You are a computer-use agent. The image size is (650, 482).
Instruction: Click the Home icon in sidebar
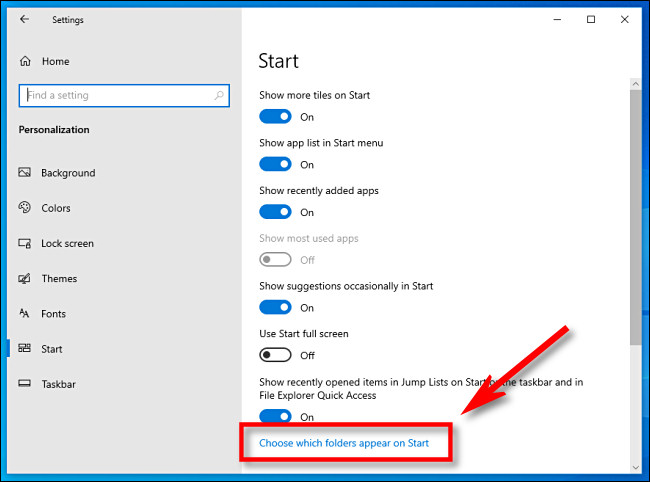25,61
